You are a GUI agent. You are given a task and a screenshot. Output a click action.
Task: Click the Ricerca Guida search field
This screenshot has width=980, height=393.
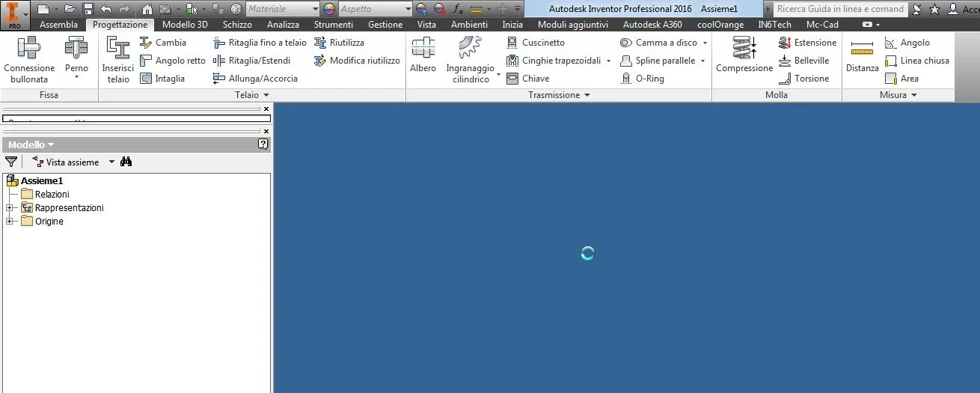click(840, 9)
